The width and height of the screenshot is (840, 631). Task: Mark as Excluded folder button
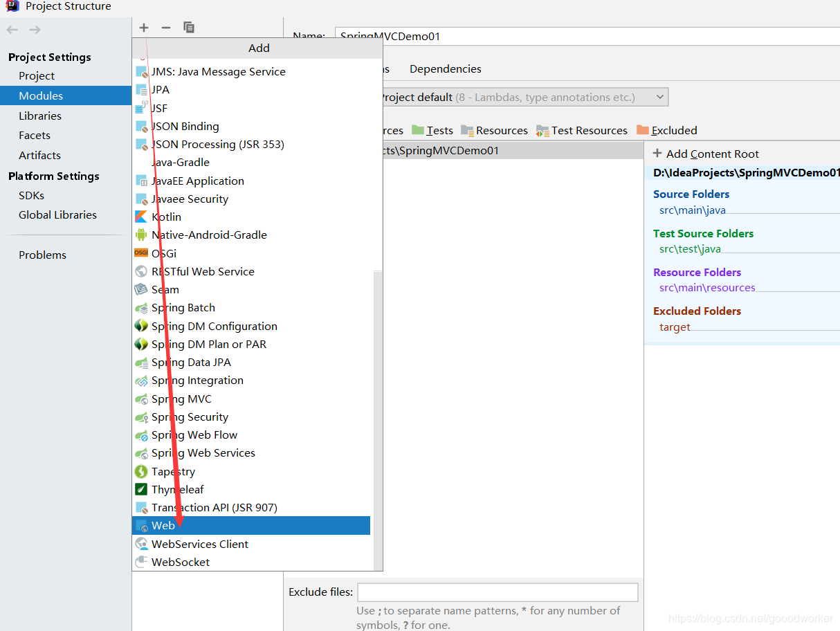coord(666,130)
